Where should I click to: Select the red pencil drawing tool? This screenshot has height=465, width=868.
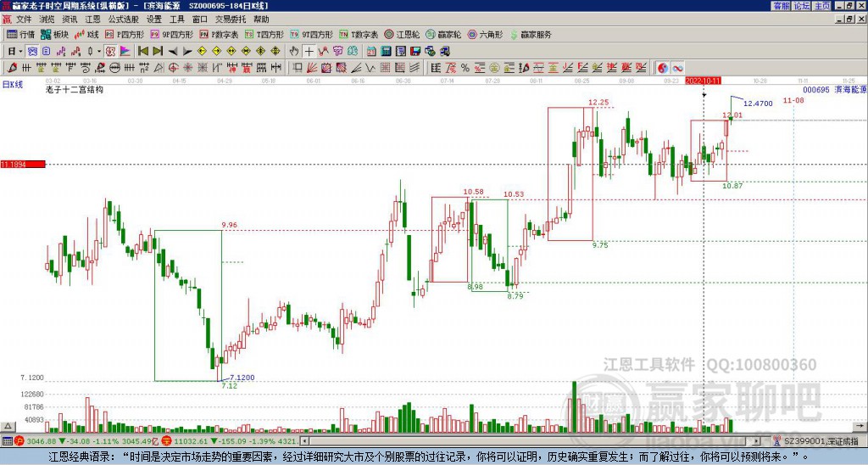pos(12,68)
